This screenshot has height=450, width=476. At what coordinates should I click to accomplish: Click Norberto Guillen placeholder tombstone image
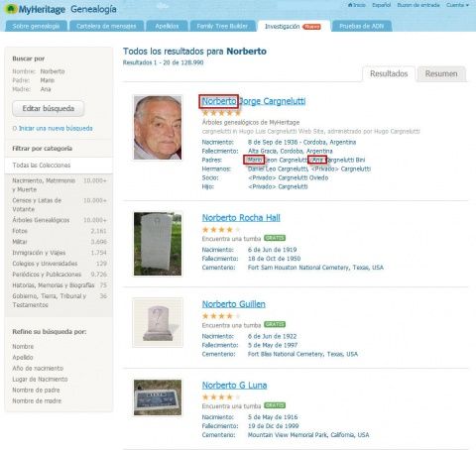(x=158, y=322)
